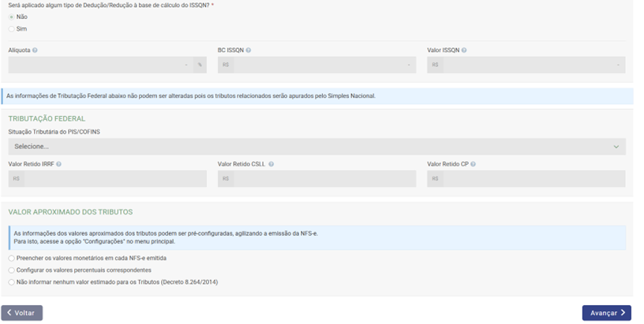Choose 'Não informar nenhum valor estimado' option
644x324 pixels.
pyautogui.click(x=11, y=281)
